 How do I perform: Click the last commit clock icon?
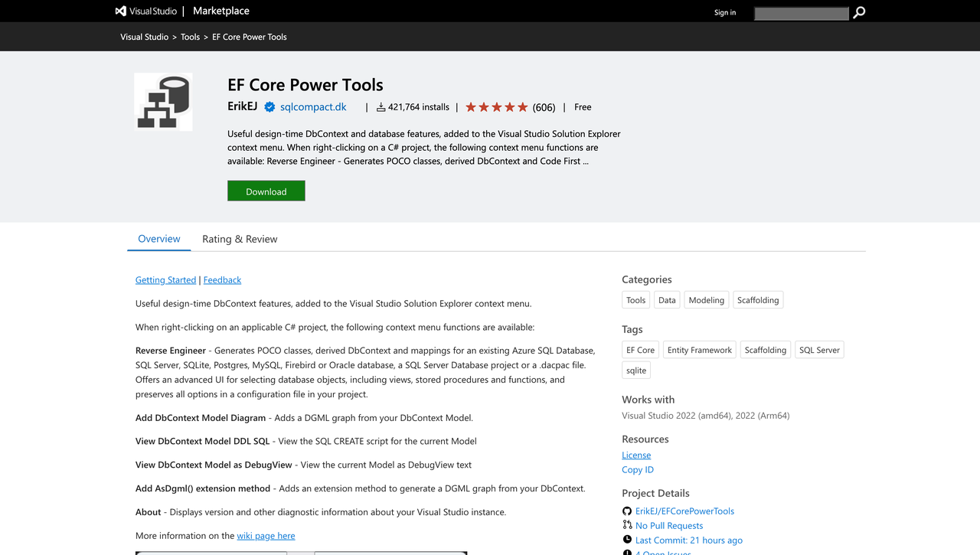tap(627, 540)
